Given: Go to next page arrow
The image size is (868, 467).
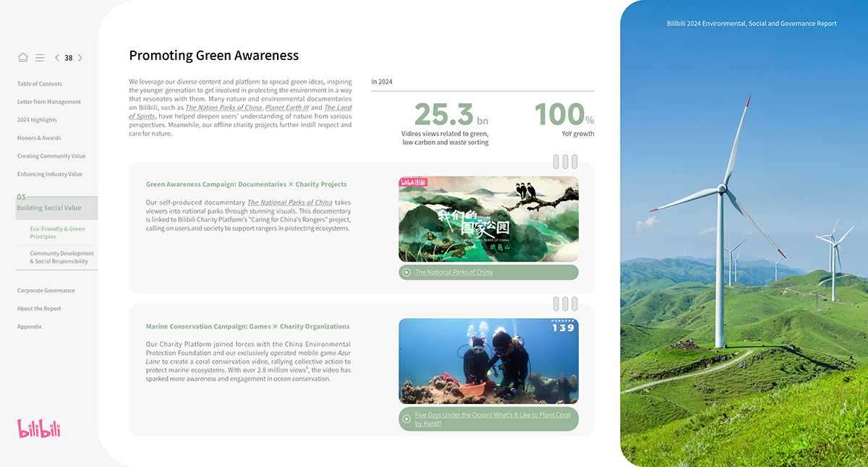Looking at the screenshot, I should (80, 58).
